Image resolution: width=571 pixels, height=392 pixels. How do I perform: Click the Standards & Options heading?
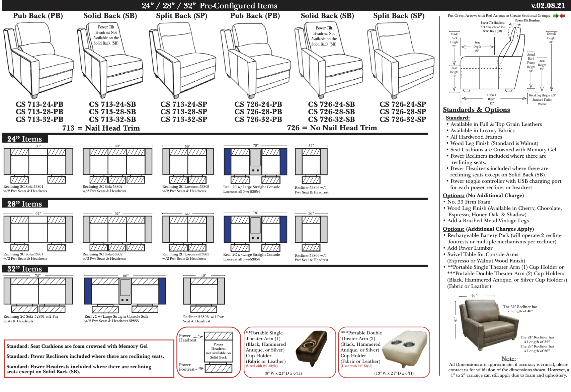[x=476, y=110]
